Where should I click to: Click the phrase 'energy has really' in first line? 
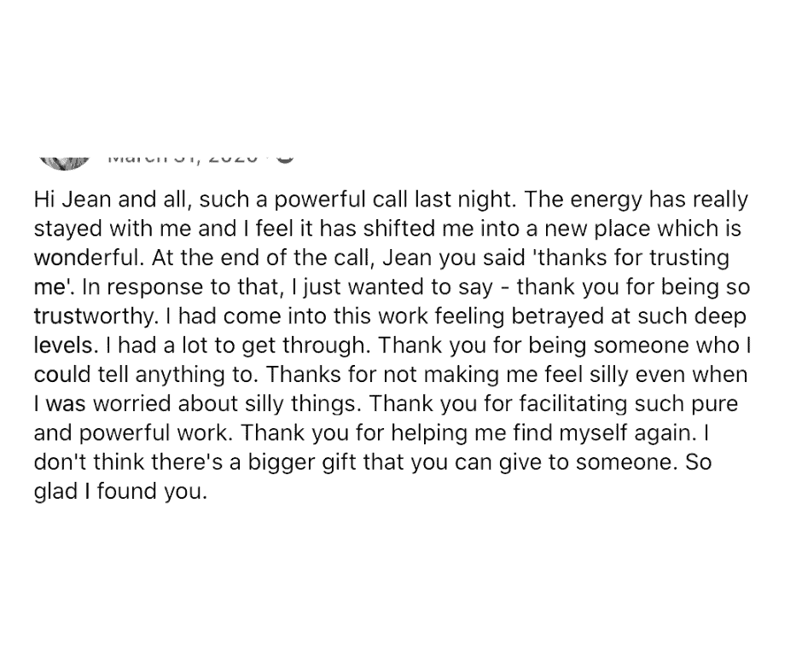(x=660, y=200)
